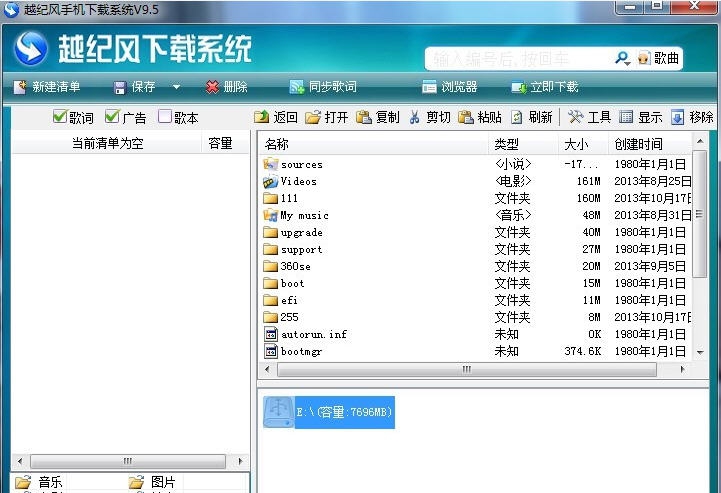
Task: Click the 同步歌词 sync lyrics icon
Action: pos(297,87)
